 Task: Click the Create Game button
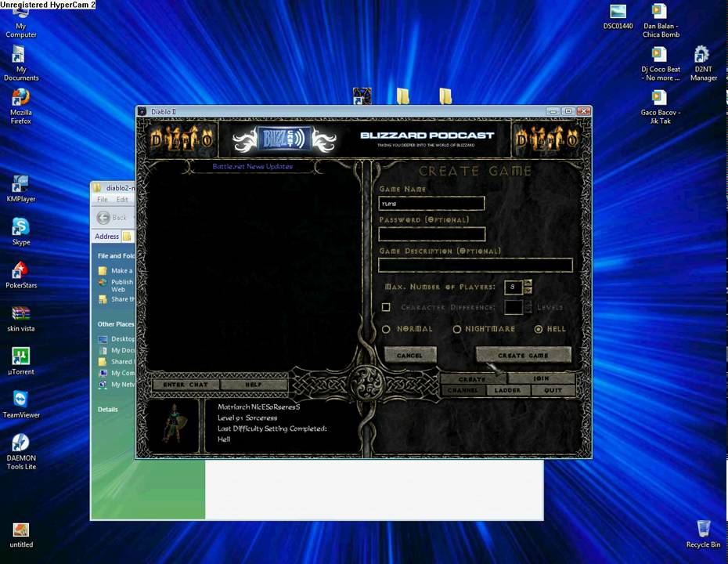(523, 355)
